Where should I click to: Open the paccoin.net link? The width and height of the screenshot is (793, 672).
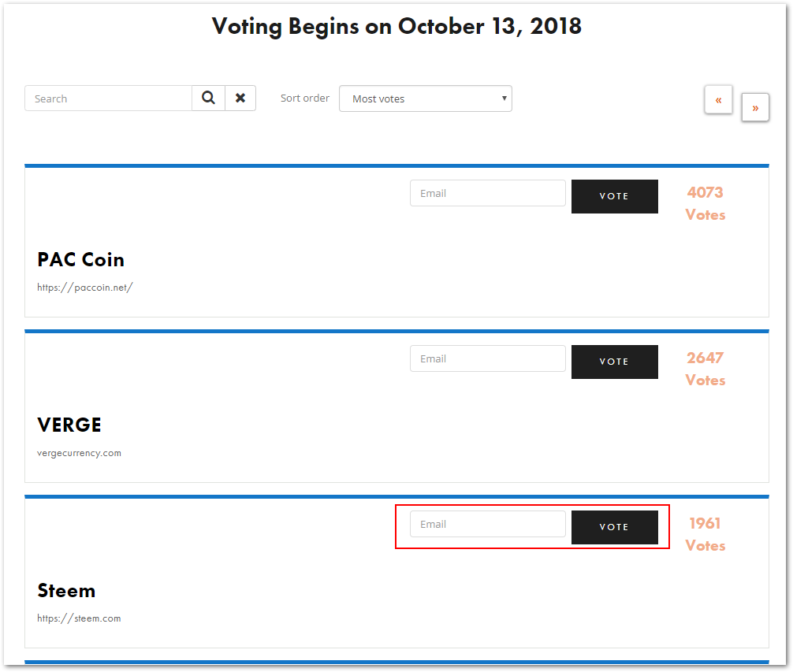[x=85, y=288]
